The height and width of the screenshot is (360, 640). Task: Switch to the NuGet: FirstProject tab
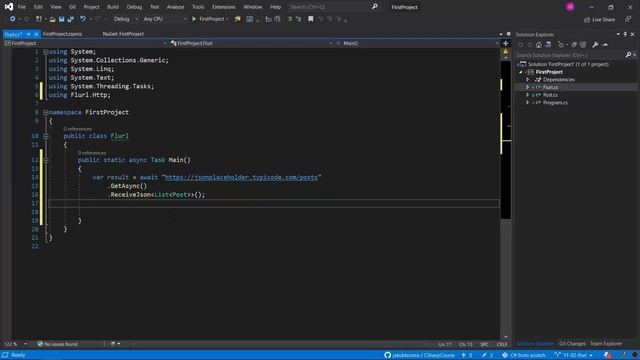tap(123, 34)
